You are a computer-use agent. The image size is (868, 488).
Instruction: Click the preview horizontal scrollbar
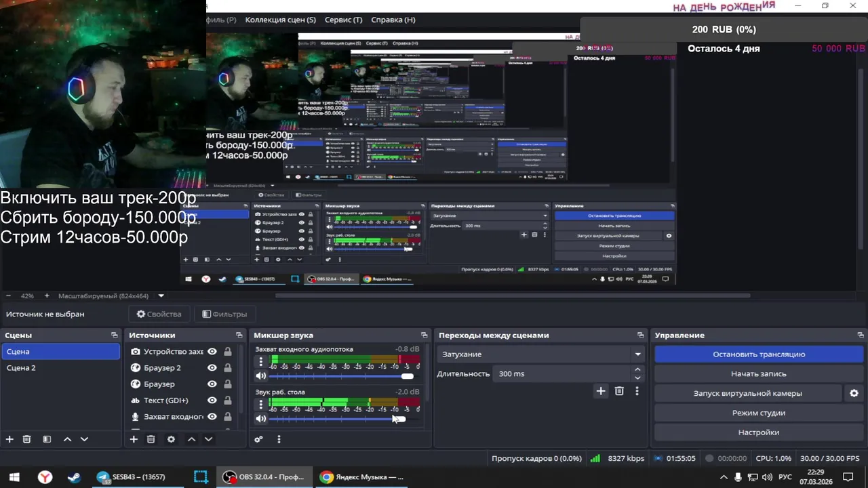pos(512,296)
